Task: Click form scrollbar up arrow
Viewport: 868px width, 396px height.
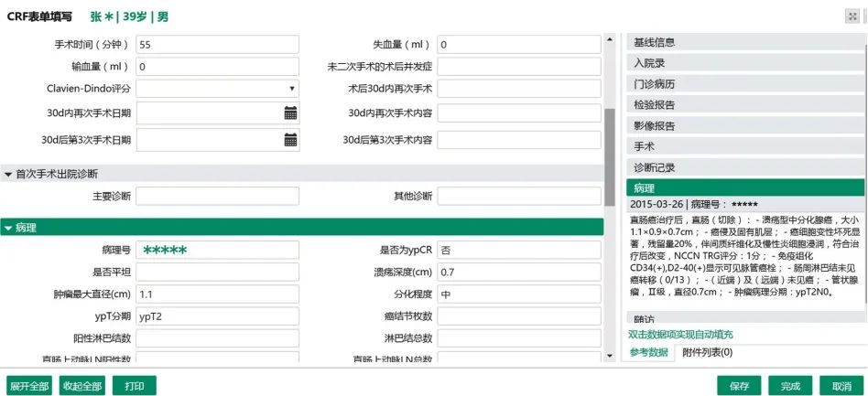Action: point(610,39)
